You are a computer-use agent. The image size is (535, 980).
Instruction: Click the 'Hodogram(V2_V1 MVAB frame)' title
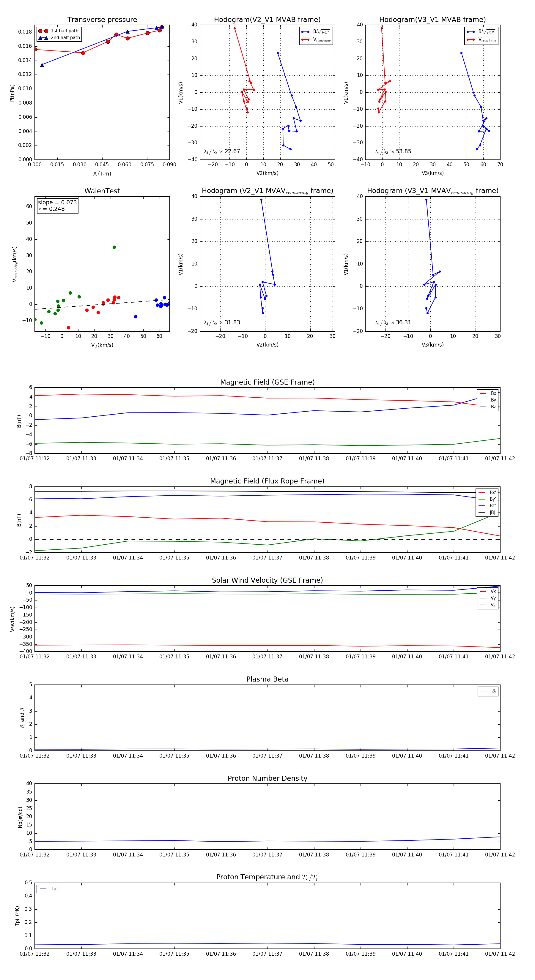pos(267,19)
